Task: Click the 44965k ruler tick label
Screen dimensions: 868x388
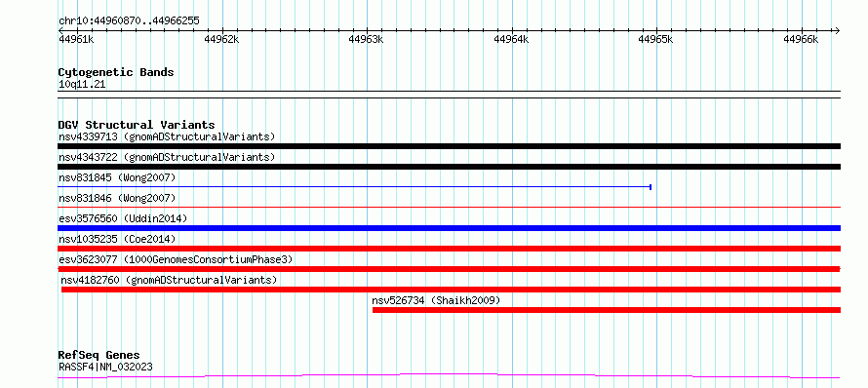Action: 656,39
